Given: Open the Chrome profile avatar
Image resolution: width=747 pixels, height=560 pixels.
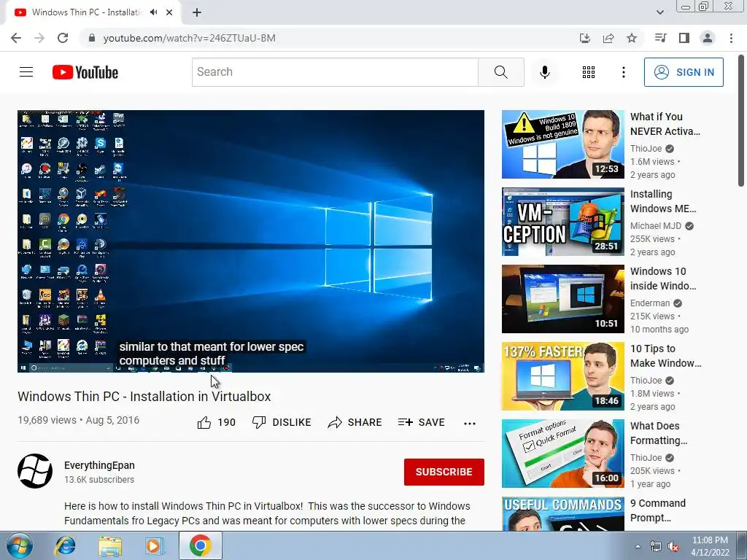Looking at the screenshot, I should [x=708, y=38].
